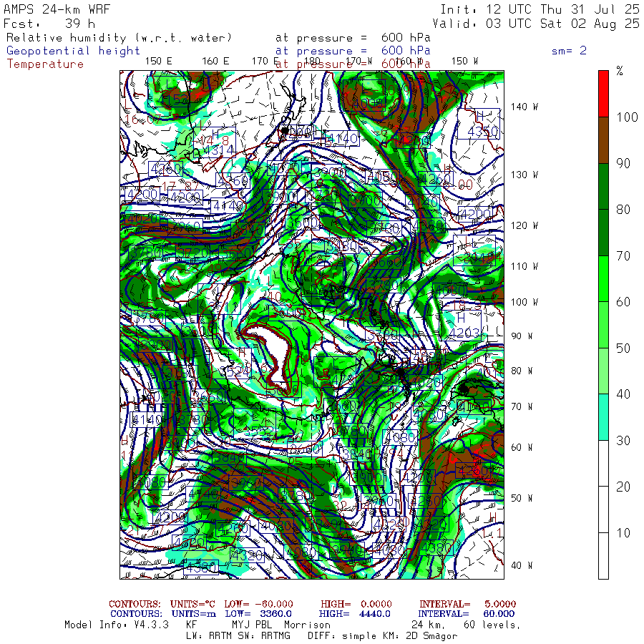644x644 pixels.
Task: Click the '50 W' longitude label
Action: coord(522,498)
